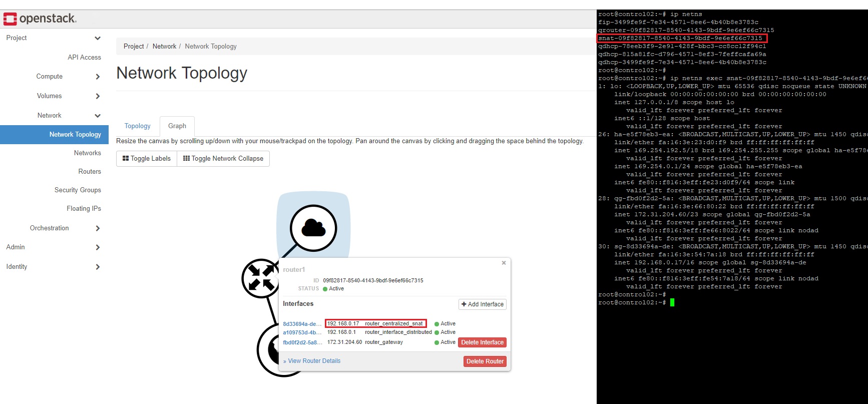Click the router1 title in the popup

[294, 270]
